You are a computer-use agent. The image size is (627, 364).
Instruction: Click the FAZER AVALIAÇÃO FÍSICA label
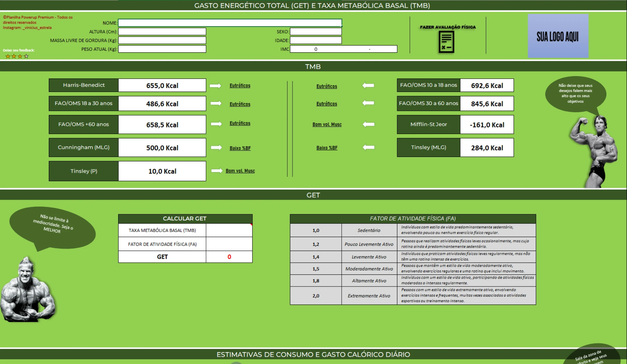tap(448, 27)
